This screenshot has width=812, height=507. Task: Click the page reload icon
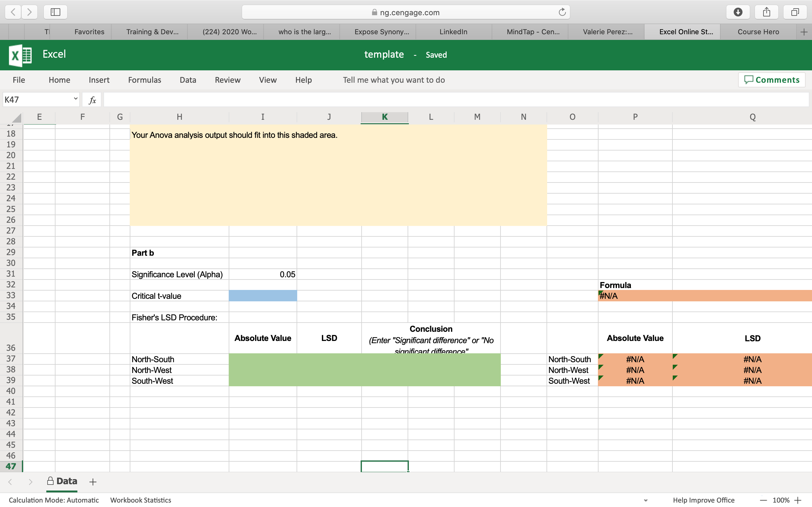[x=562, y=12]
